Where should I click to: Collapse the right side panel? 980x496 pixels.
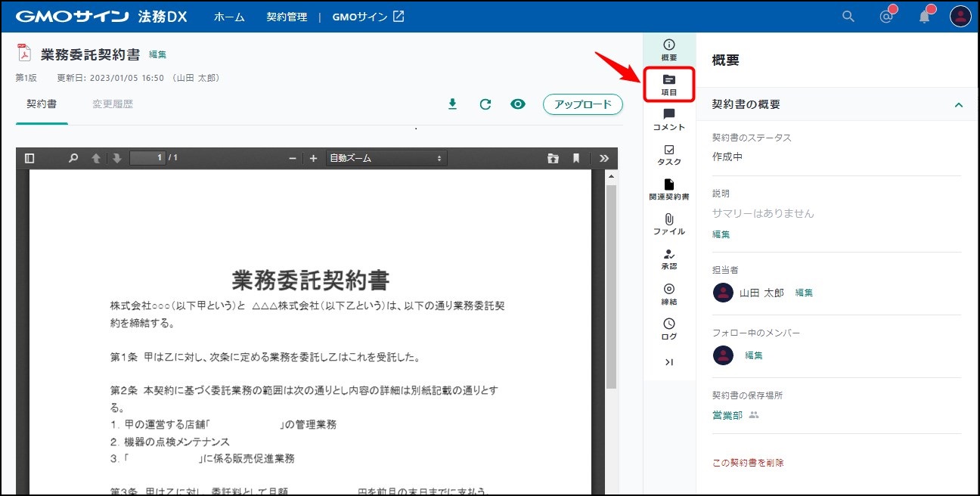click(x=668, y=362)
